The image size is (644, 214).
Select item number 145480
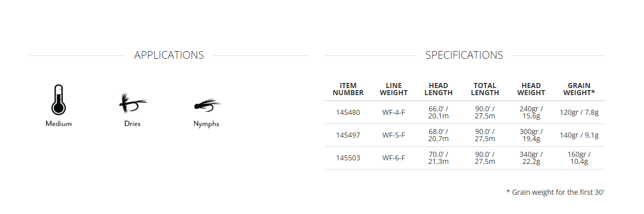click(348, 112)
